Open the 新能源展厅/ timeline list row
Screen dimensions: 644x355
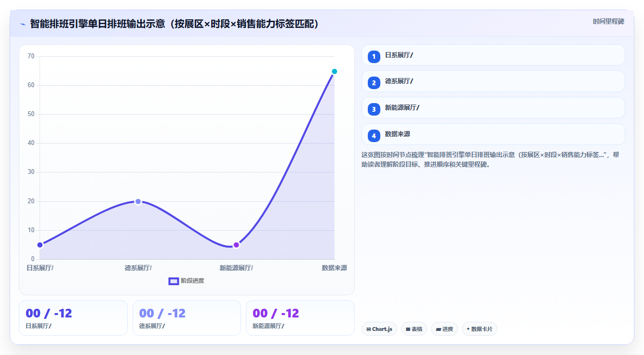(493, 108)
